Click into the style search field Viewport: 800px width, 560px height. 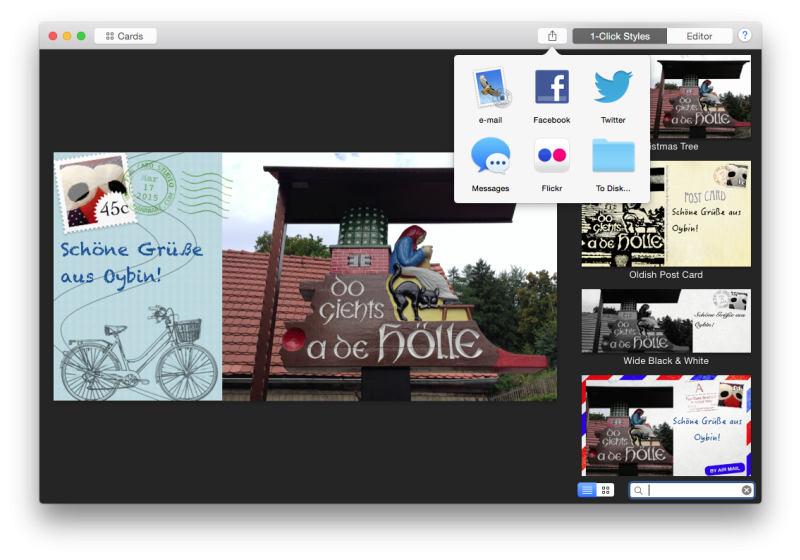coord(692,490)
